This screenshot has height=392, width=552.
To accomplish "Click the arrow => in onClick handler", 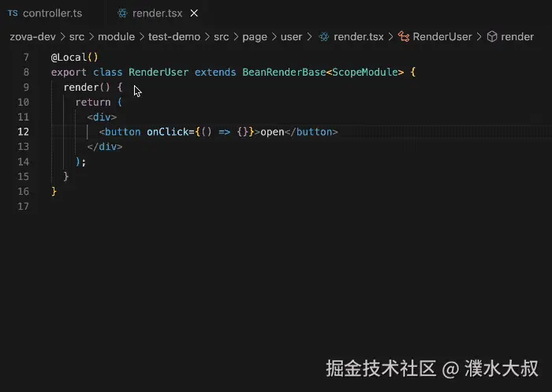I will 224,132.
